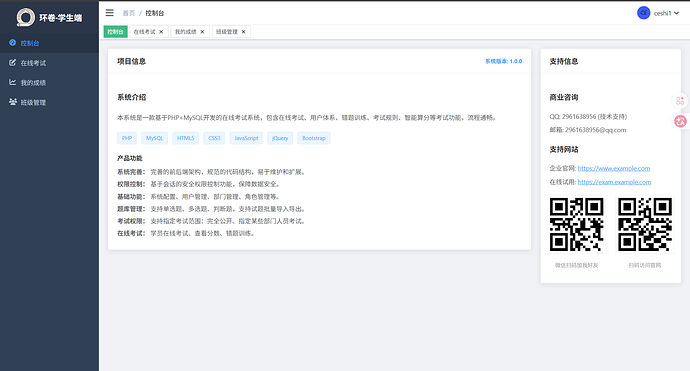690x371 pixels.
Task: Open the ceshi1 user dropdown arrow
Action: [x=676, y=13]
